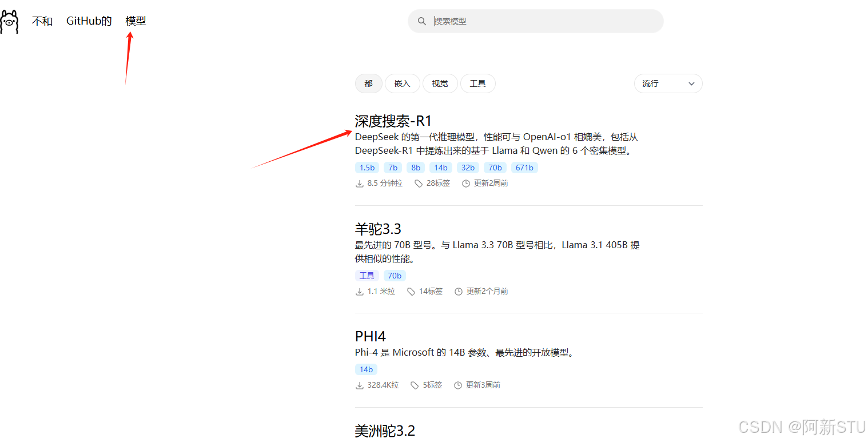Click the tag icon beside 14标签
Screen dimensions: 868x442
(411, 292)
